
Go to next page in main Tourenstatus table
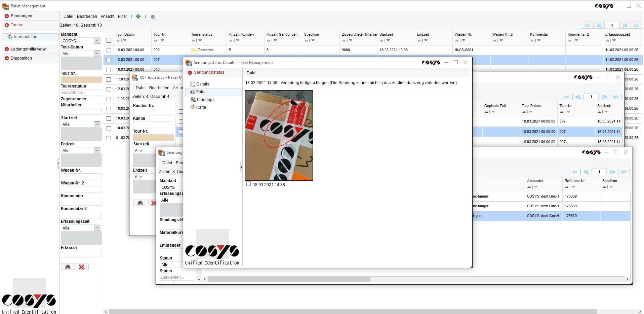(x=625, y=26)
